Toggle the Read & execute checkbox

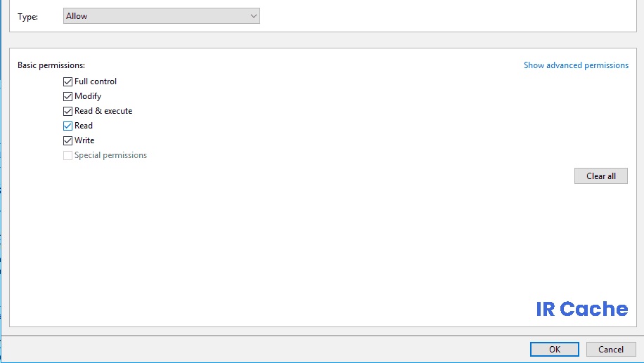[67, 111]
